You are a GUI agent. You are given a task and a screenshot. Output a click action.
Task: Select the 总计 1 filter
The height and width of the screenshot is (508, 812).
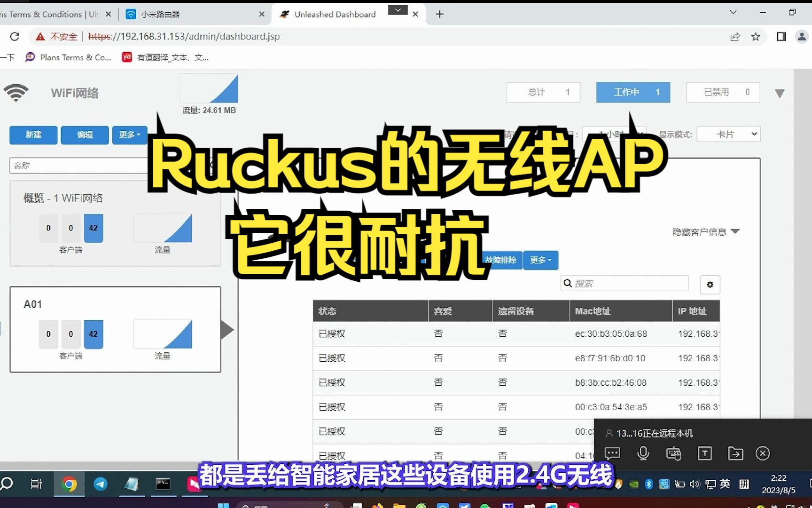(543, 92)
